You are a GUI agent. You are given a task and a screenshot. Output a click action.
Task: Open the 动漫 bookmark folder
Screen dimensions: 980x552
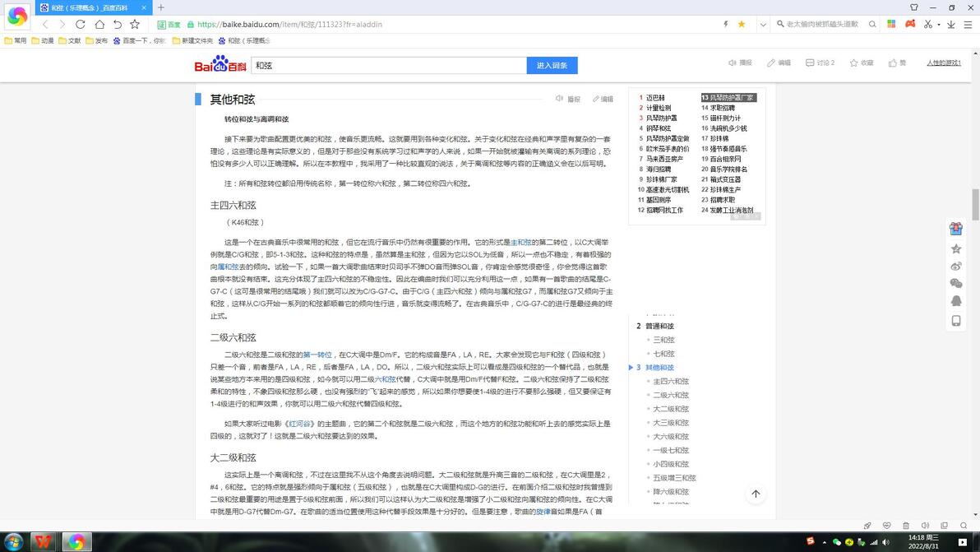(43, 40)
